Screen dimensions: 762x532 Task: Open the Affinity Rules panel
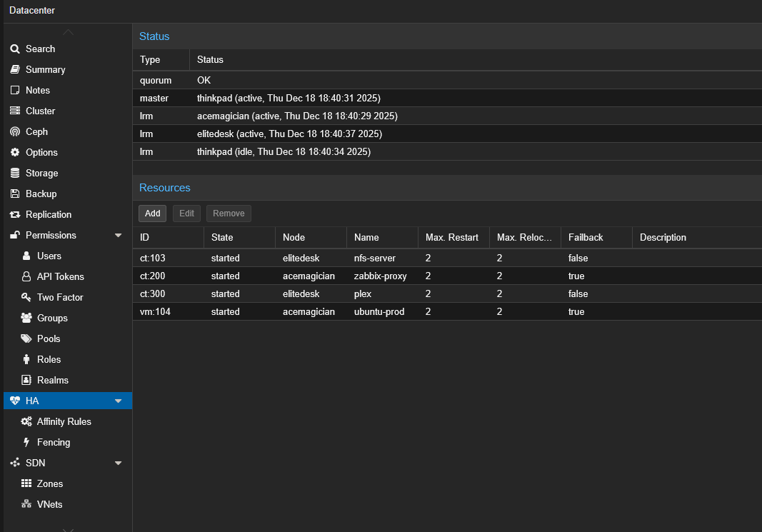click(63, 421)
